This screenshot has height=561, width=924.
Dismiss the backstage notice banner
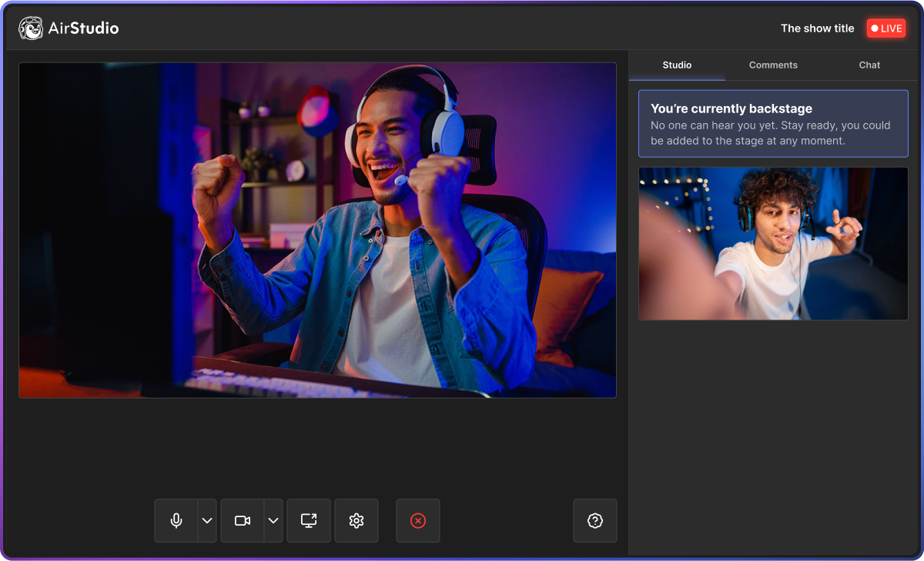[x=773, y=123]
